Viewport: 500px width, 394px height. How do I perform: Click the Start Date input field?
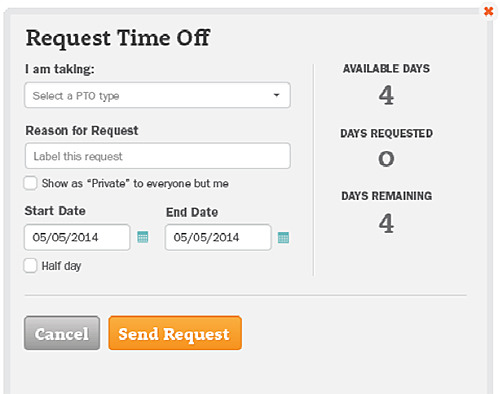pos(77,237)
